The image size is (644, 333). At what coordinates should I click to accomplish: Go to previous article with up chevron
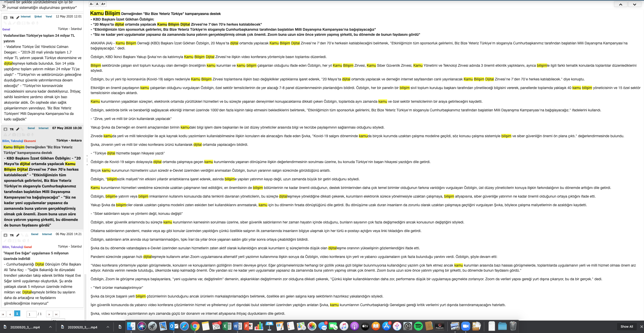pyautogui.click(x=620, y=4)
